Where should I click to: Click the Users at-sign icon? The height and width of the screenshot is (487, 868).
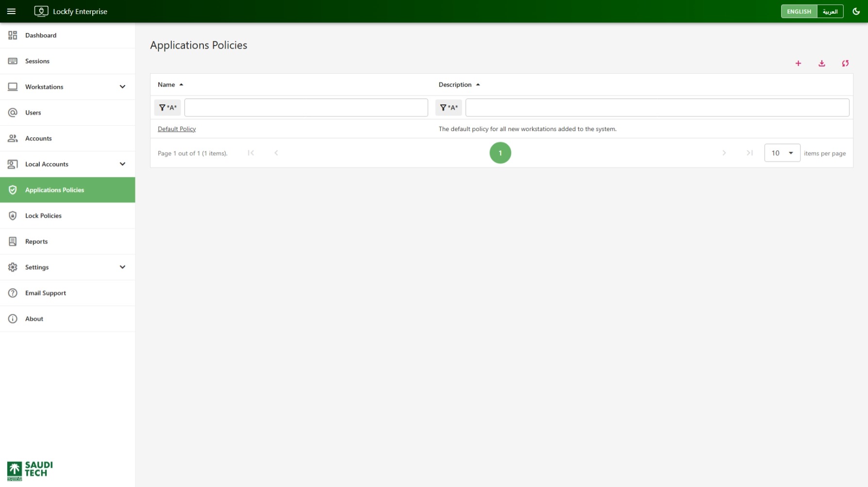pos(13,113)
